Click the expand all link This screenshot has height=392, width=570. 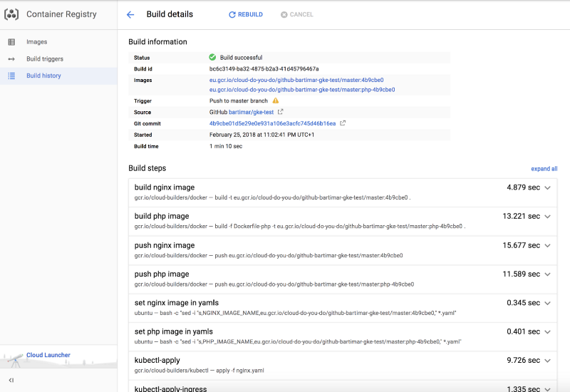point(544,169)
